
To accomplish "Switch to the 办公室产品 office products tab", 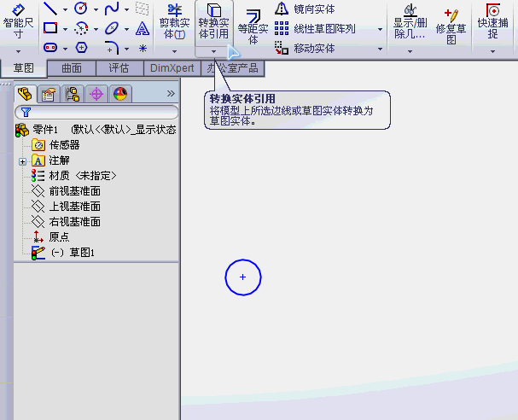I will 233,68.
